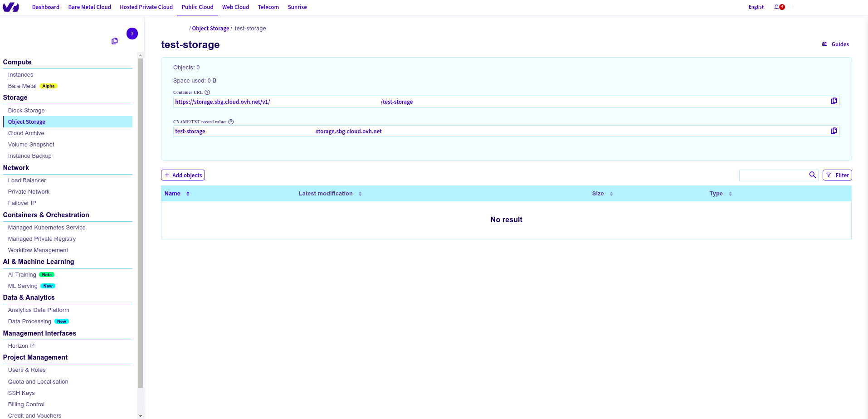Switch to Bare Metal Cloud tab

[x=90, y=7]
